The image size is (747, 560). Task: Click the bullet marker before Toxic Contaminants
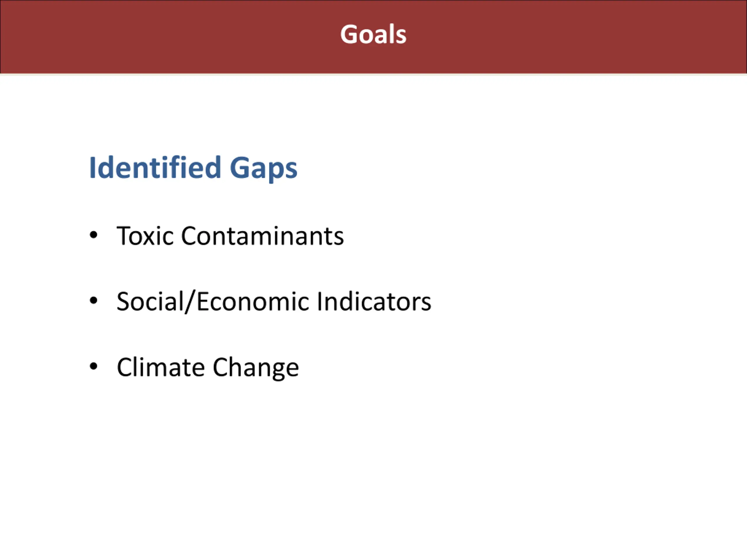[x=94, y=235]
